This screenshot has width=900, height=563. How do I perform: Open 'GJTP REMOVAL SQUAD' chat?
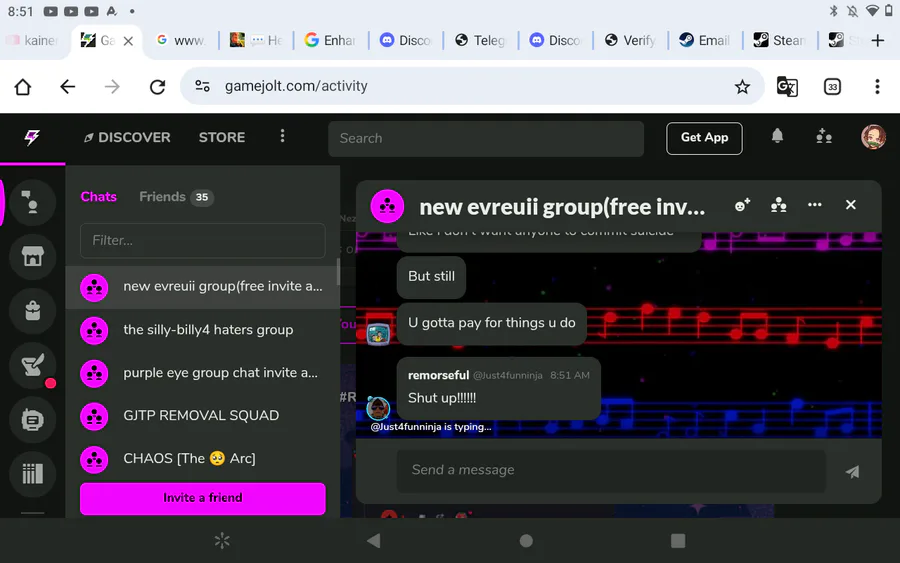(203, 416)
